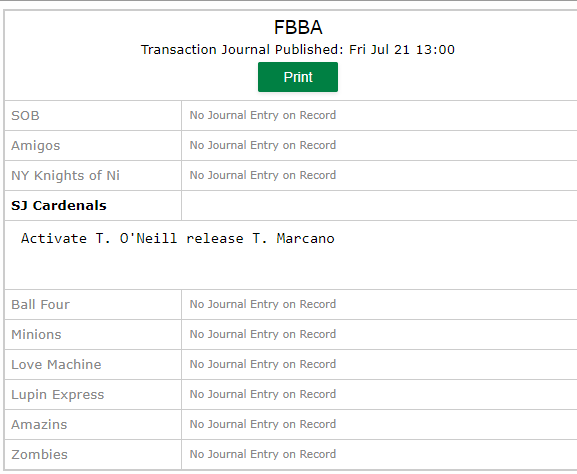Select the Amazins team name
This screenshot has width=577, height=474.
[x=39, y=424]
